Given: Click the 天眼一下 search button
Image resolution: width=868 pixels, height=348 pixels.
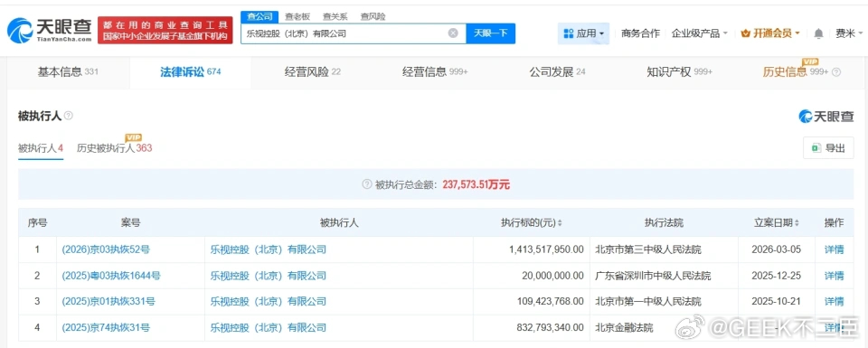Looking at the screenshot, I should coord(490,33).
